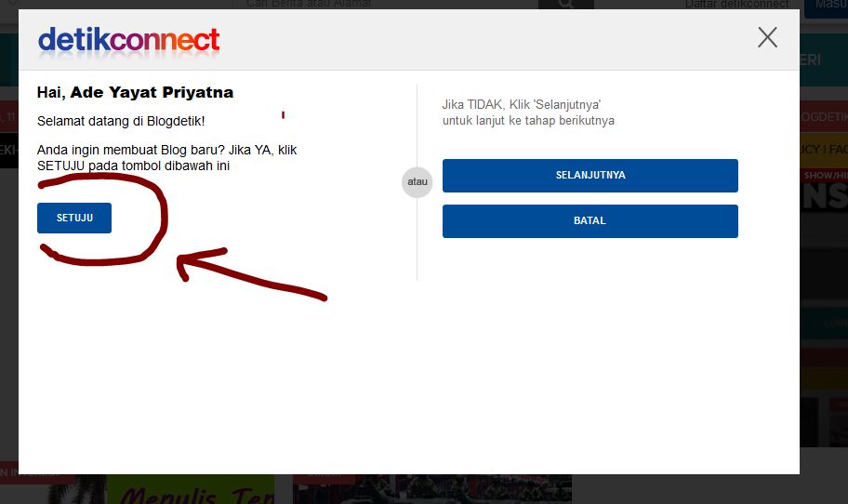Cancel with the BATAL button
848x504 pixels.
pyautogui.click(x=590, y=220)
